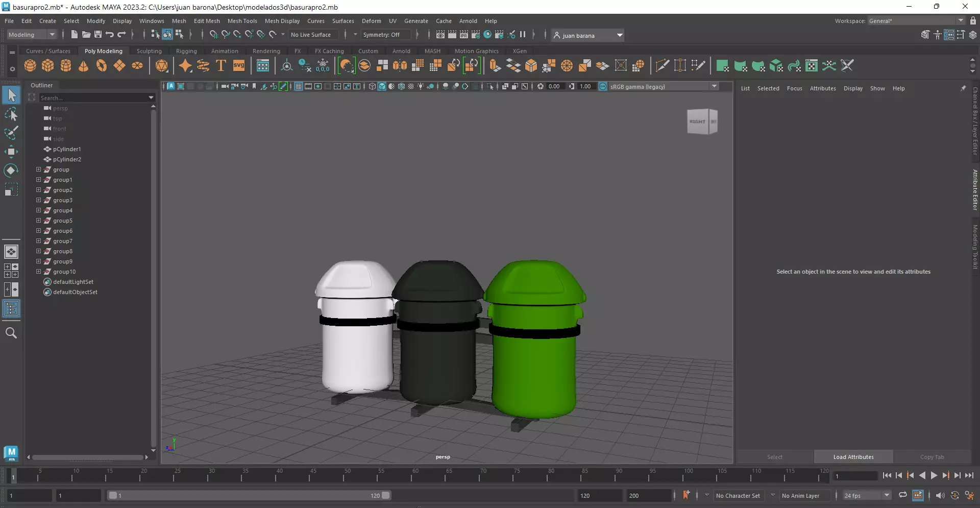Select the Move tool in the toolbox

(11, 151)
